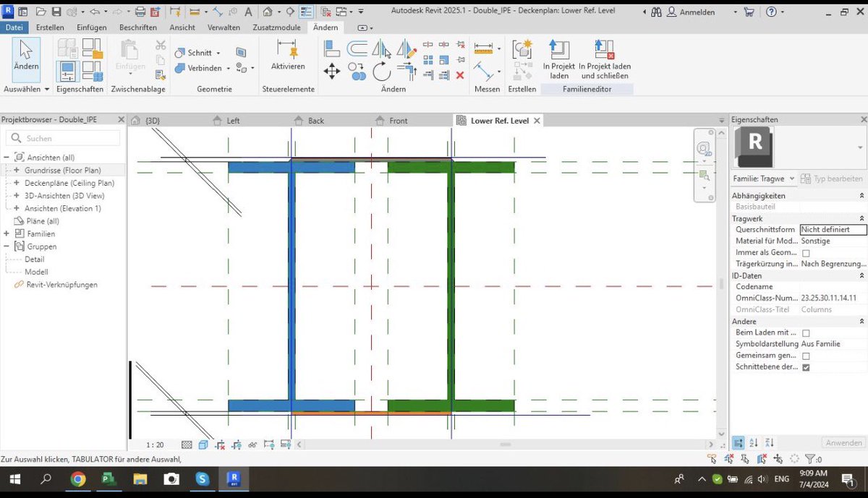The image size is (868, 498).
Task: Close the Lower Ref. Level view tab
Action: point(537,121)
